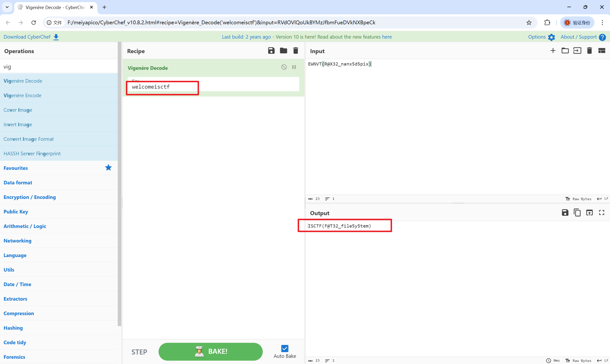Image resolution: width=610 pixels, height=364 pixels.
Task: Toggle the Auto Bake checkbox
Action: click(285, 349)
